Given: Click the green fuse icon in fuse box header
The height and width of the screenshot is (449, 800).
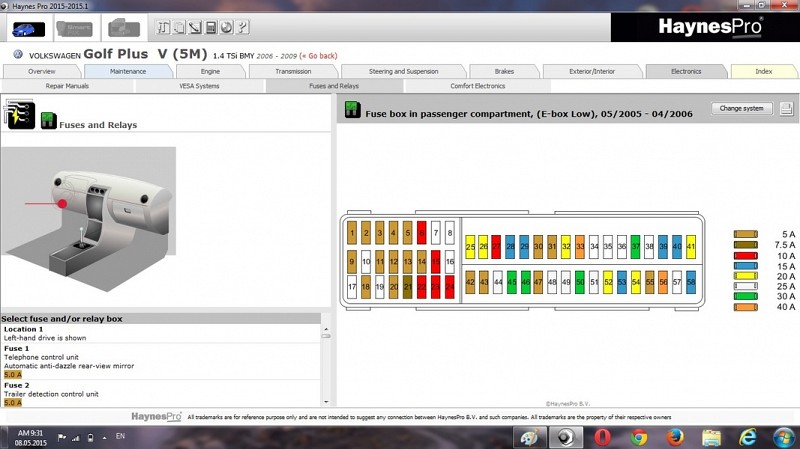Looking at the screenshot, I should point(353,110).
